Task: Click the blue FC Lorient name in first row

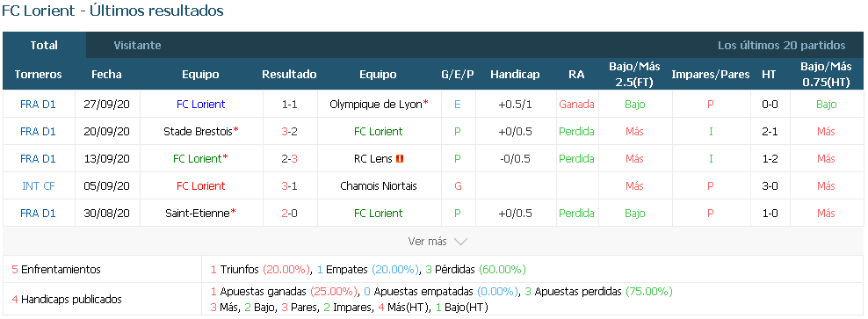Action: [201, 104]
